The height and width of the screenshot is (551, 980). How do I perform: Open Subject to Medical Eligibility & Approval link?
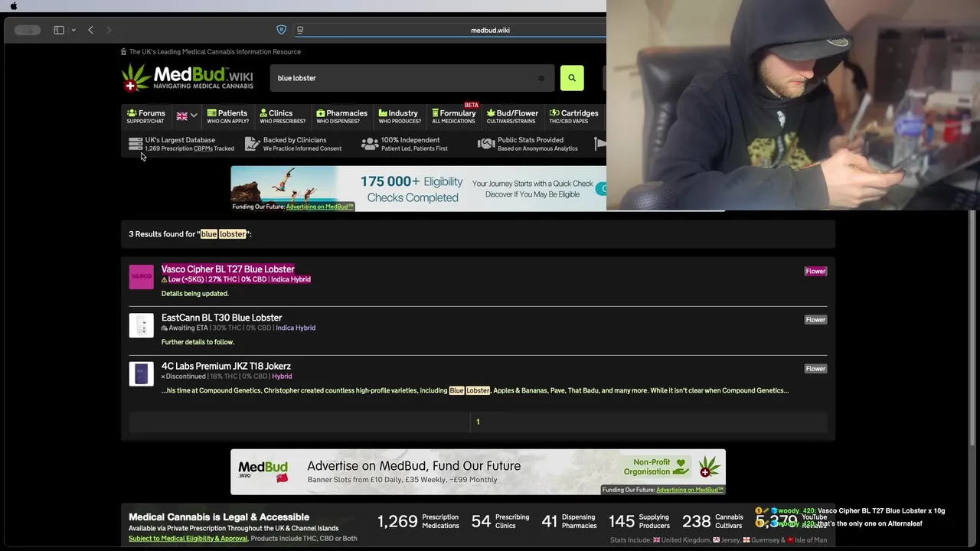coord(188,538)
